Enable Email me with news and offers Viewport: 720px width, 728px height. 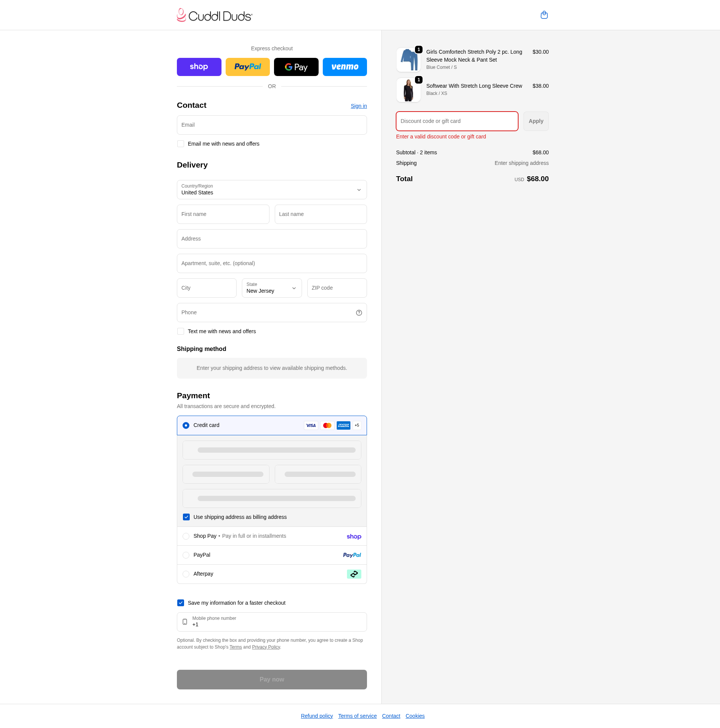(181, 144)
